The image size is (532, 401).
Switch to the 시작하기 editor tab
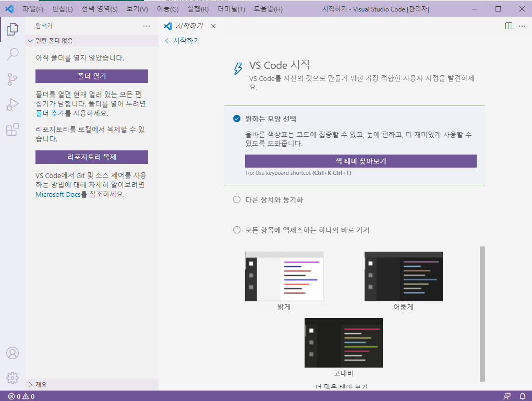point(189,26)
